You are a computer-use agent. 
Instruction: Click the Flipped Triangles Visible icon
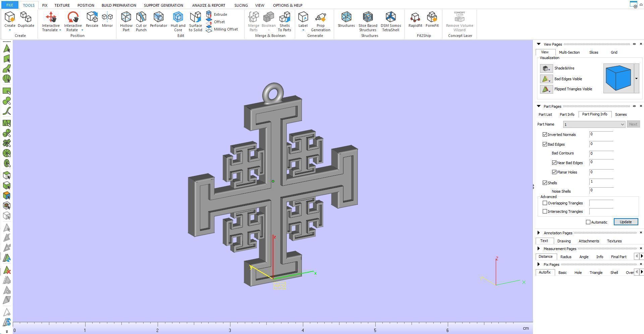[x=546, y=89]
